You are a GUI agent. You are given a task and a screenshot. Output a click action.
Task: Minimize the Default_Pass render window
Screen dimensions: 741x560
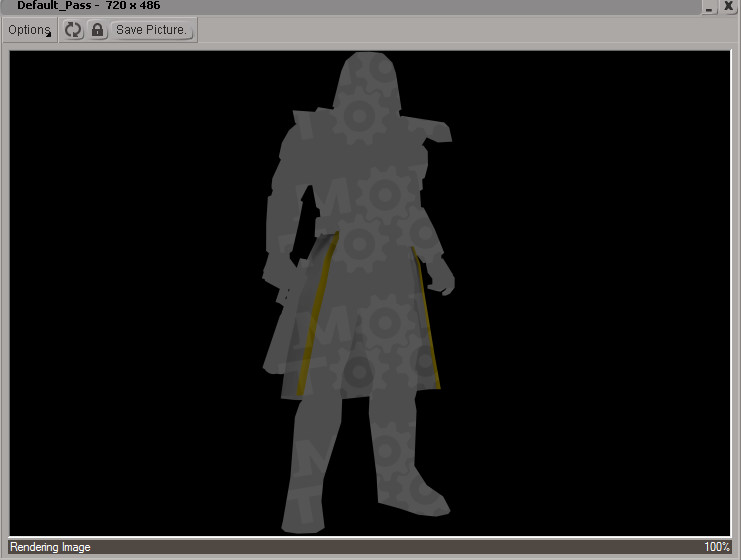click(709, 7)
